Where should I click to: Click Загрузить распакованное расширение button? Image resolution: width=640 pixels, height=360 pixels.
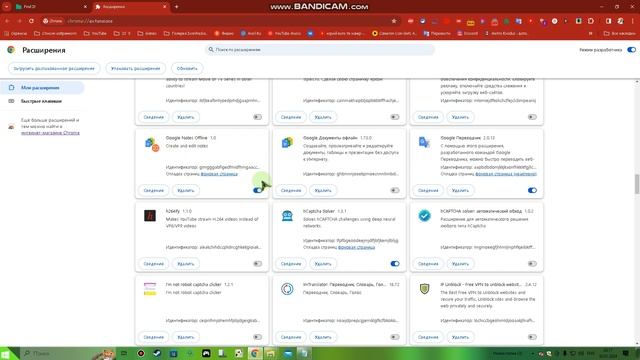54,68
